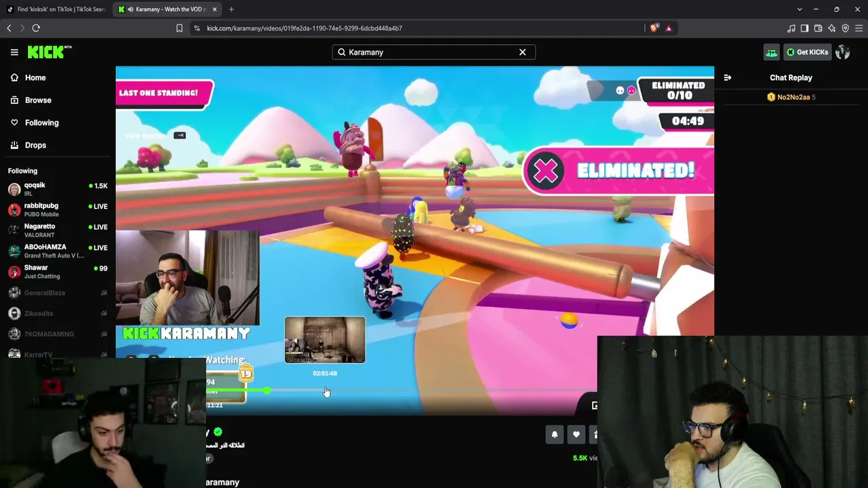View site information icon in address bar

(197, 28)
